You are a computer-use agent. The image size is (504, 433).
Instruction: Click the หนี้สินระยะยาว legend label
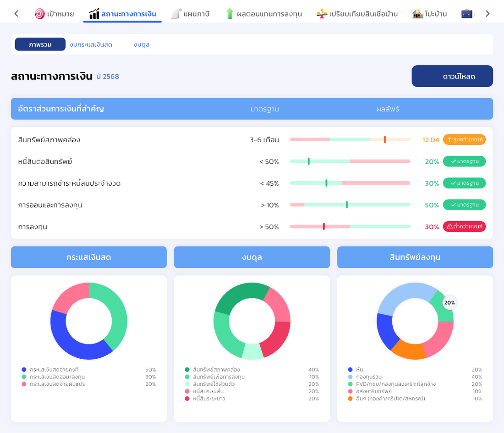click(x=209, y=399)
